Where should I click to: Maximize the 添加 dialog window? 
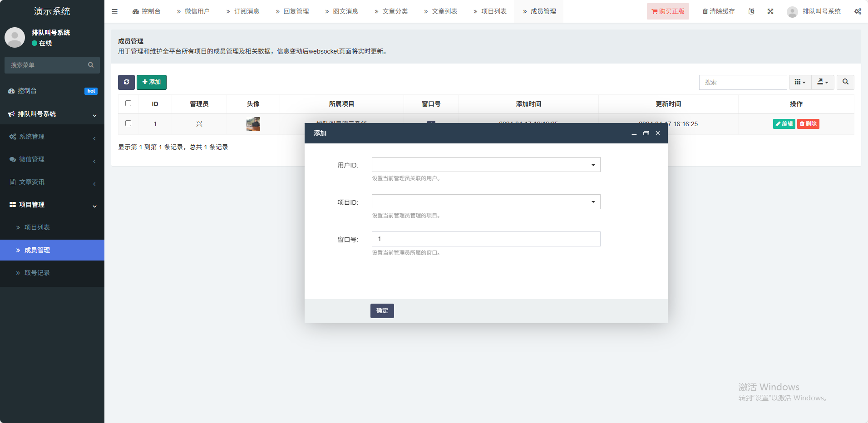point(646,133)
